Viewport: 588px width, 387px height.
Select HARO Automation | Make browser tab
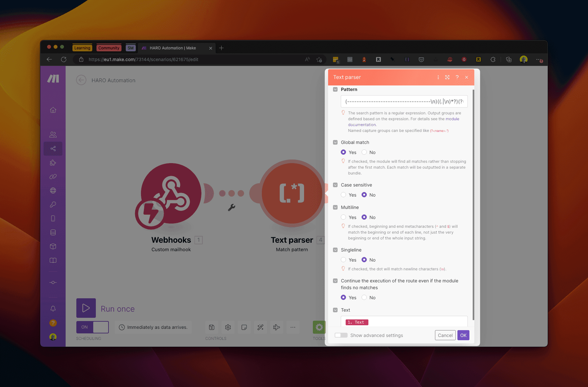[x=177, y=48]
